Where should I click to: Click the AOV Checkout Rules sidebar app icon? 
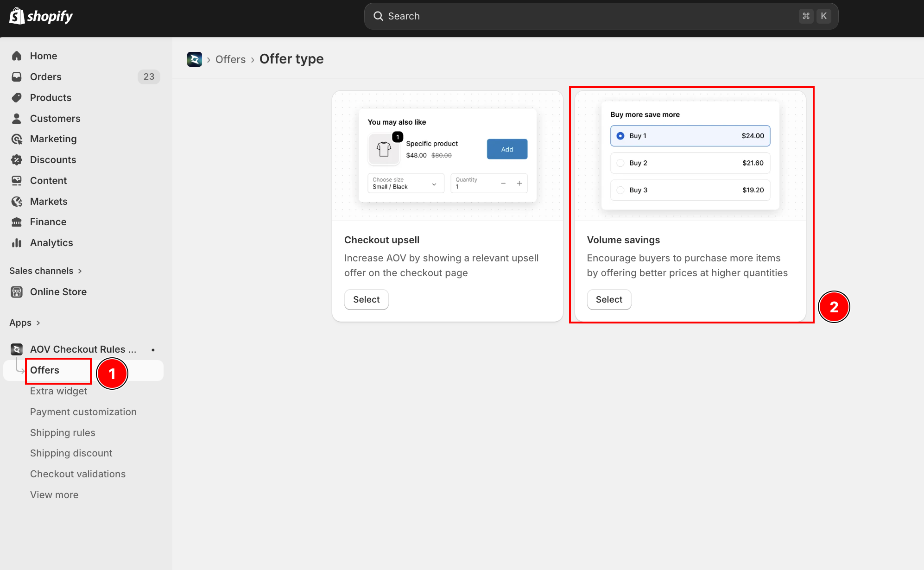(x=17, y=349)
